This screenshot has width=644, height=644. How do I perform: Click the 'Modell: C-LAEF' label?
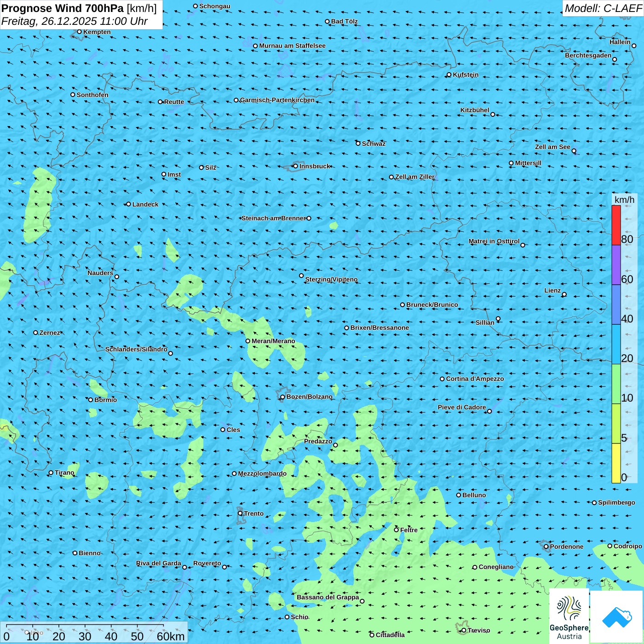point(603,8)
